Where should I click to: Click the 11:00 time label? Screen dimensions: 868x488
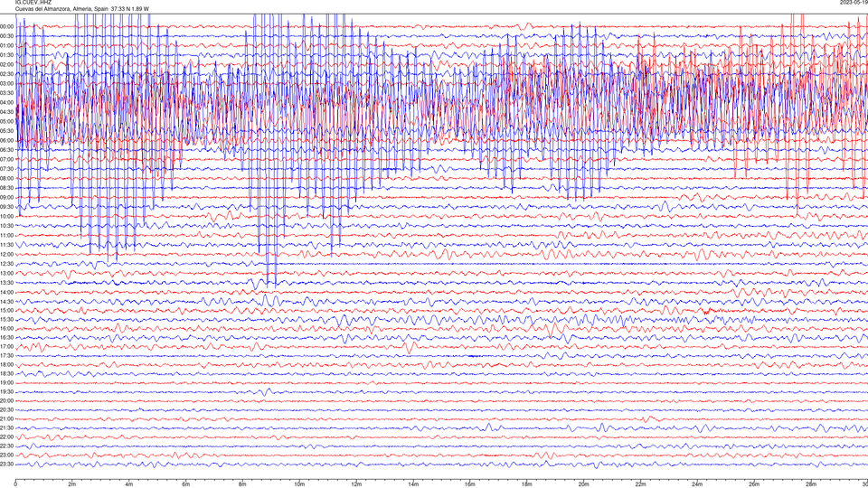6,235
